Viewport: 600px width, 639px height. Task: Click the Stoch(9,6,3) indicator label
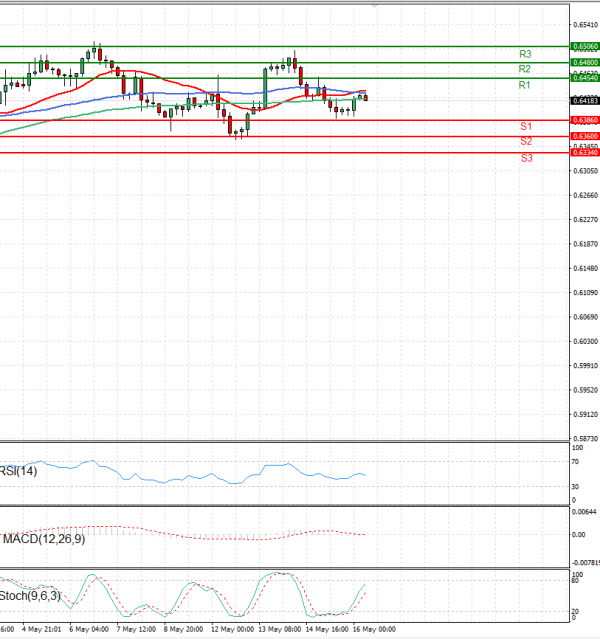pyautogui.click(x=28, y=596)
